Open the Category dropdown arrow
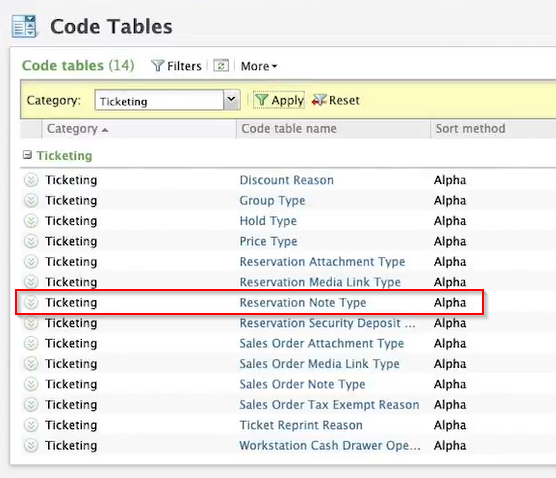 coord(232,100)
